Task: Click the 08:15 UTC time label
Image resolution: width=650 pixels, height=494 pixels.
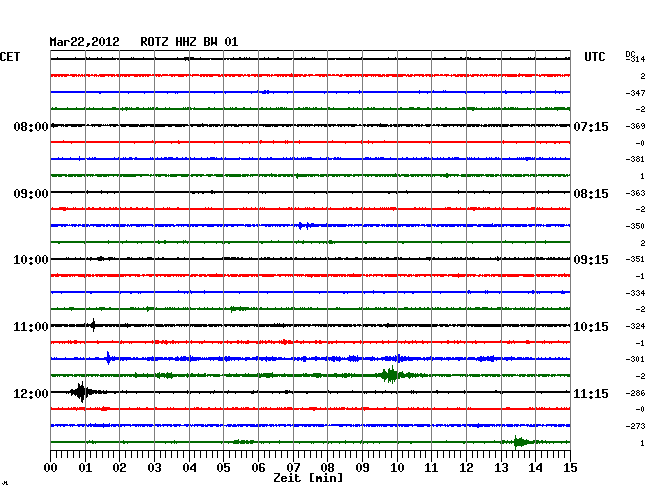Action: 591,194
